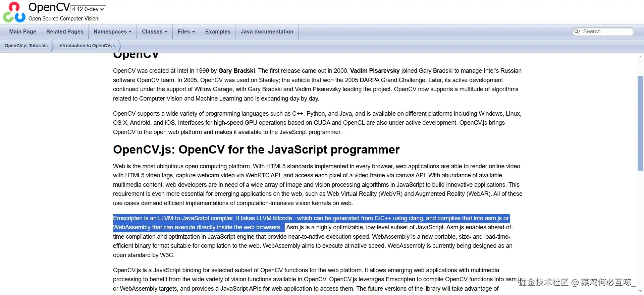Click the 'OpenCV.js: OpenCV for the JavaScript programmer' heading
The image size is (644, 295).
256,150
